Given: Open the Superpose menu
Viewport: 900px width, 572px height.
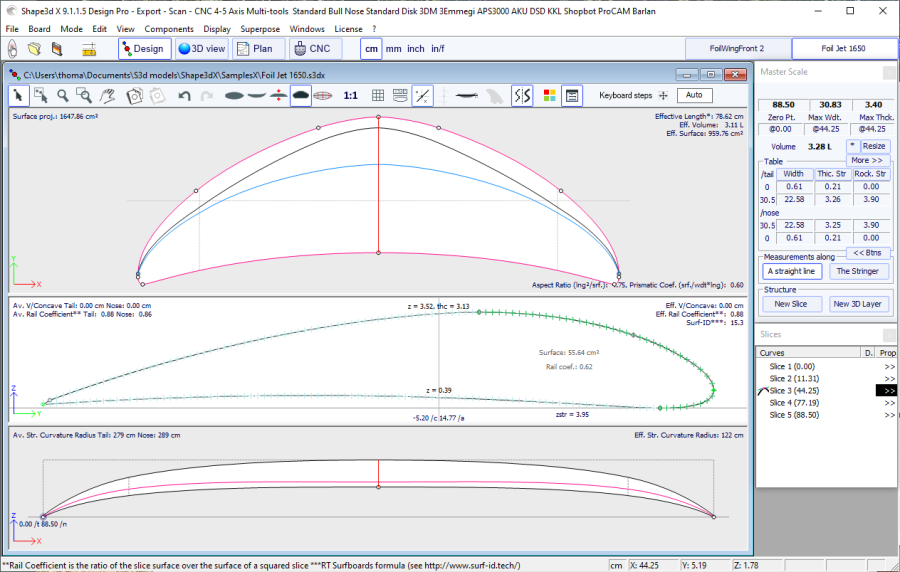Looking at the screenshot, I should point(259,29).
